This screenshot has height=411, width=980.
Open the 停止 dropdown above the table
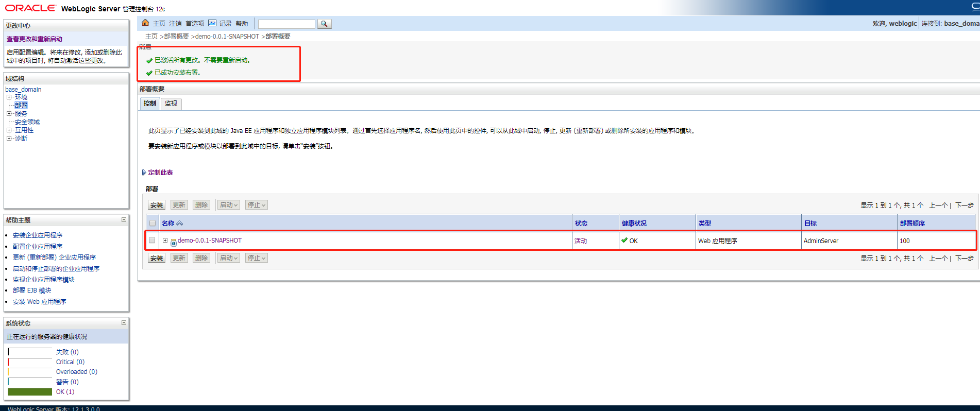tap(257, 205)
